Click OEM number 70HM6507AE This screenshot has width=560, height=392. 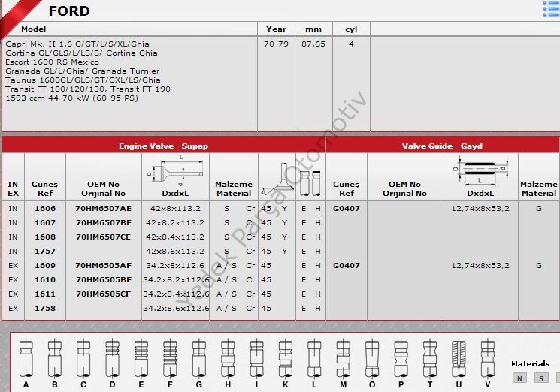103,208
